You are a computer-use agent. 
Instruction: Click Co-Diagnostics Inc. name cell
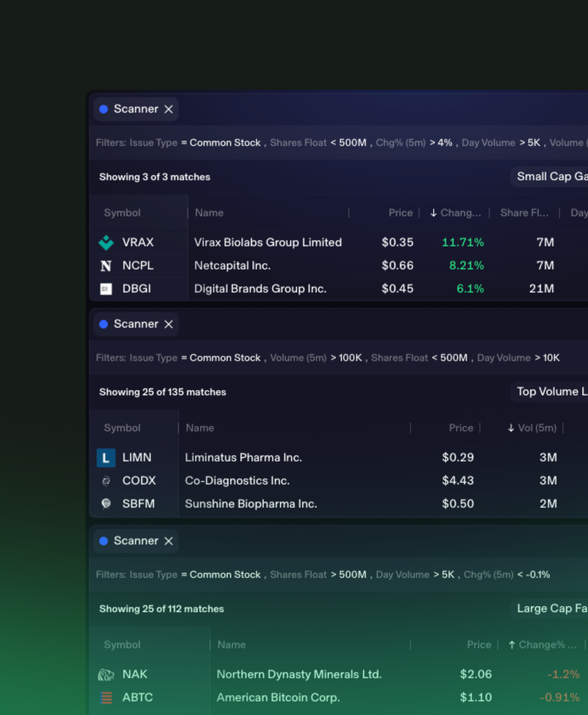(x=237, y=480)
